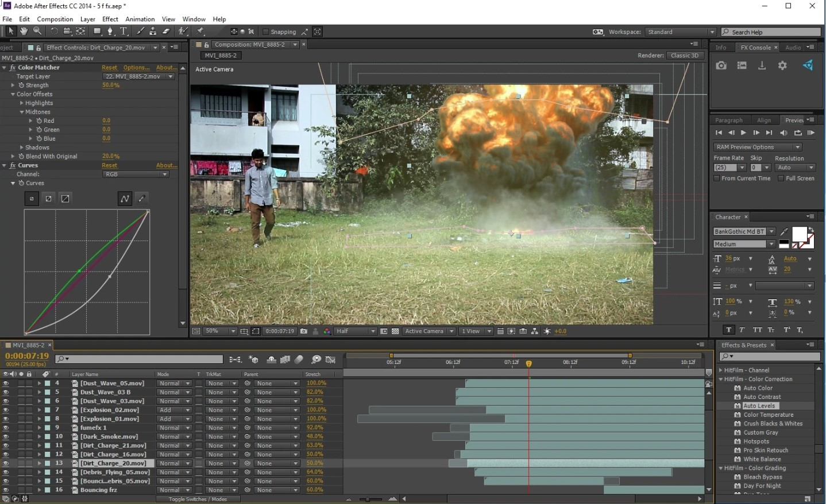Open FX Console settings gear icon
The width and height of the screenshot is (826, 504).
pos(782,65)
